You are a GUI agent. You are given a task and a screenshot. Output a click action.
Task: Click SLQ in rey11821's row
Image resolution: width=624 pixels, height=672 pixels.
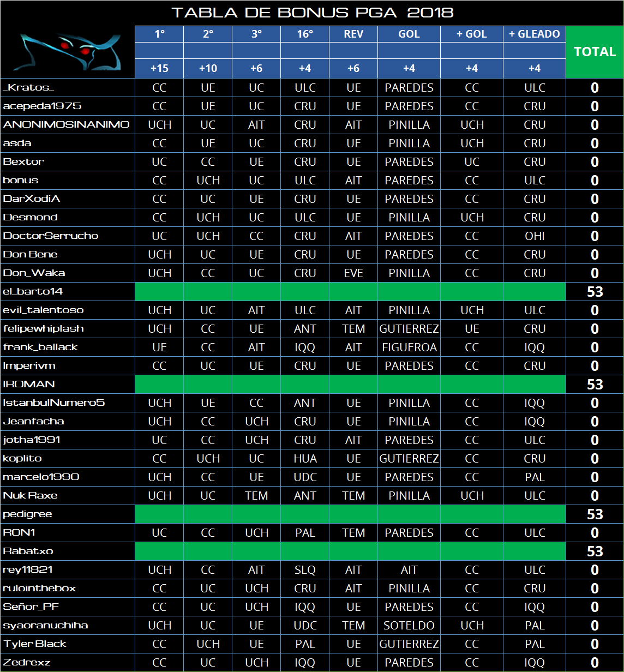(x=305, y=569)
